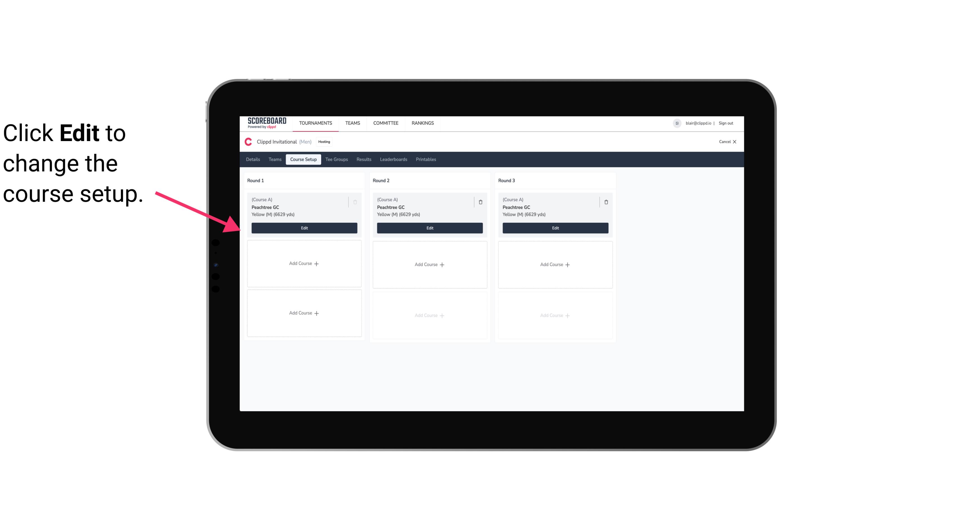
Task: Click Tee Groups tab
Action: (x=336, y=159)
